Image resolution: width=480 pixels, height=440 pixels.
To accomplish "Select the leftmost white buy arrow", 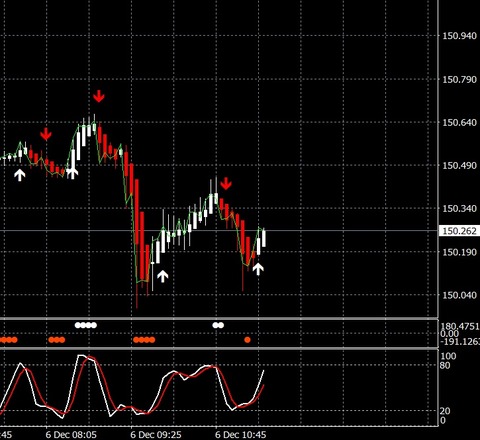I will click(20, 175).
